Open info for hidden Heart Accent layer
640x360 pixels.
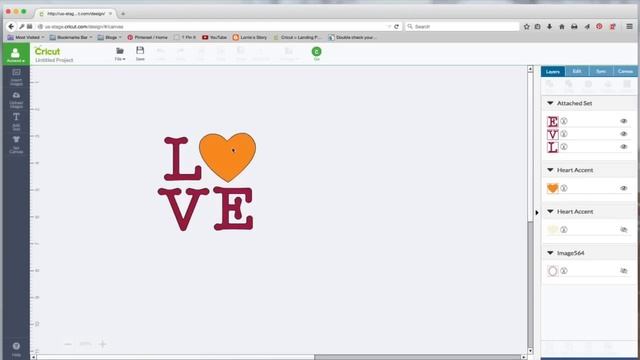click(564, 230)
